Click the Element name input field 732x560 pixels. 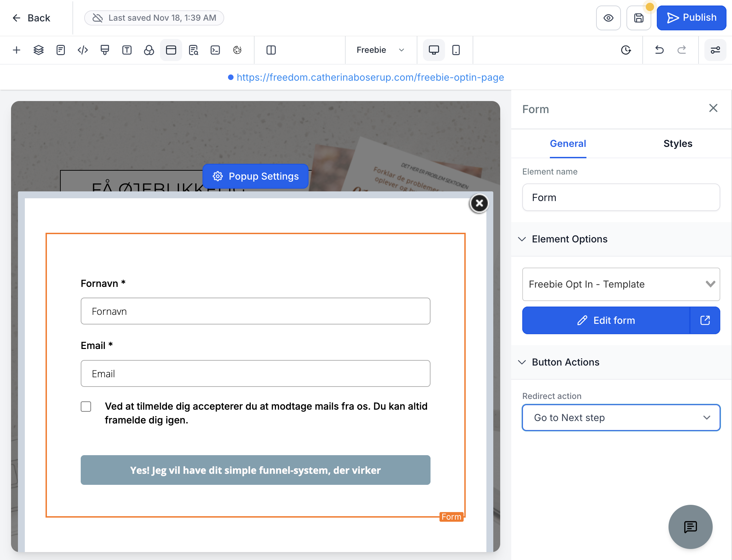click(621, 197)
